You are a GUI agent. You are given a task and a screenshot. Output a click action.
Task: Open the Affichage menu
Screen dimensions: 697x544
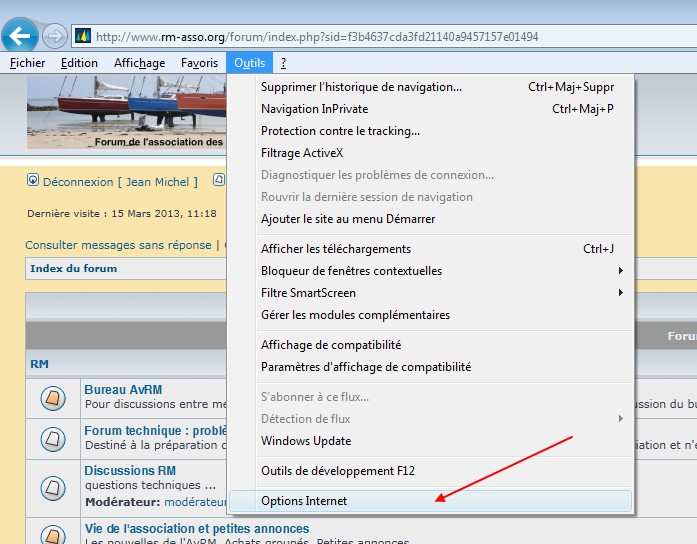click(x=140, y=63)
